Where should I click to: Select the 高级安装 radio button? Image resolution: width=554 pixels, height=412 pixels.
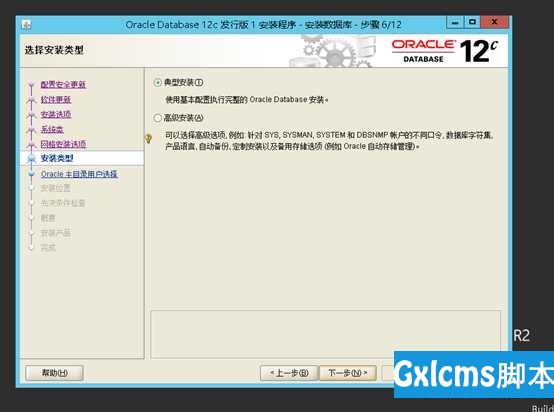click(158, 118)
